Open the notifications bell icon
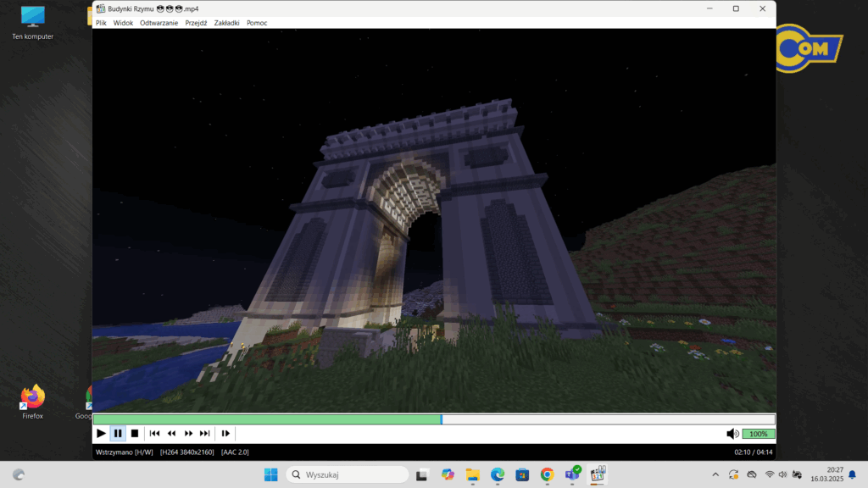This screenshot has height=488, width=868. (x=853, y=474)
